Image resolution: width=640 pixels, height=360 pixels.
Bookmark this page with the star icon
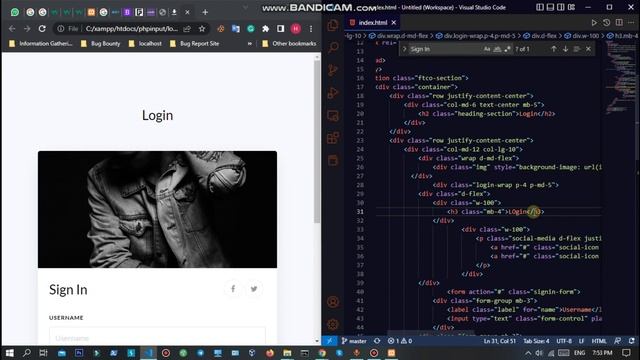click(x=202, y=29)
